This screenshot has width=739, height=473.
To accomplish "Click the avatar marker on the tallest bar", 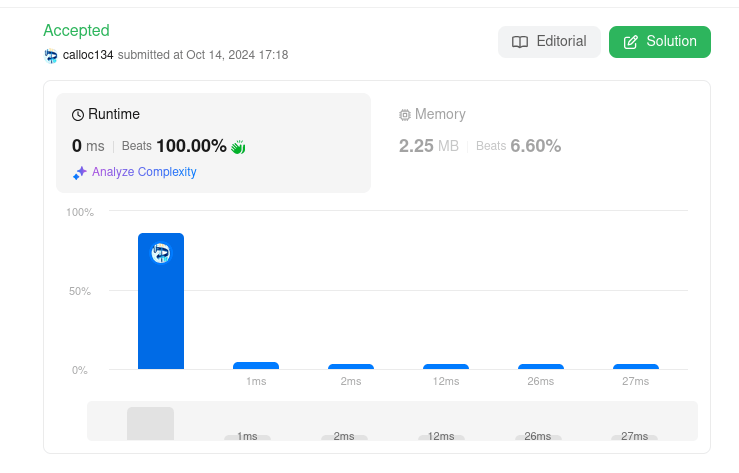I will pos(161,253).
